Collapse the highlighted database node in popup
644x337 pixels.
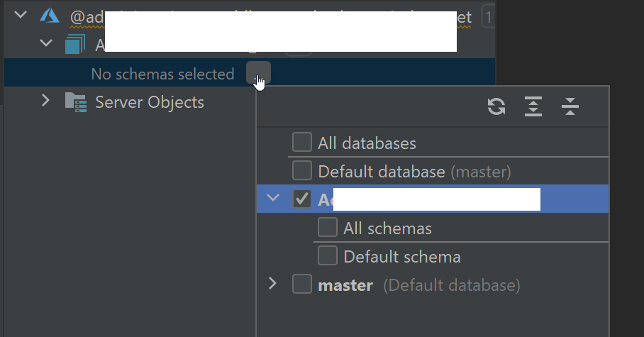click(273, 199)
